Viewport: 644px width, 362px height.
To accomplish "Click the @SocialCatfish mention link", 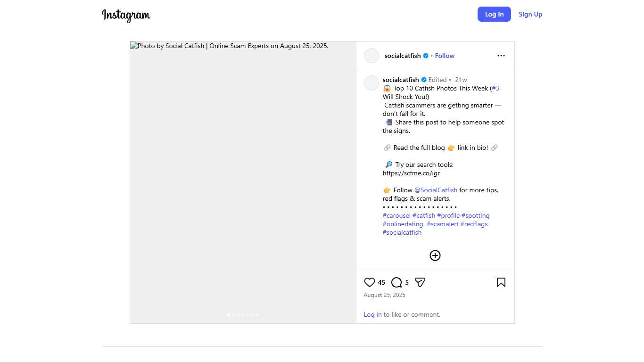I will [436, 190].
